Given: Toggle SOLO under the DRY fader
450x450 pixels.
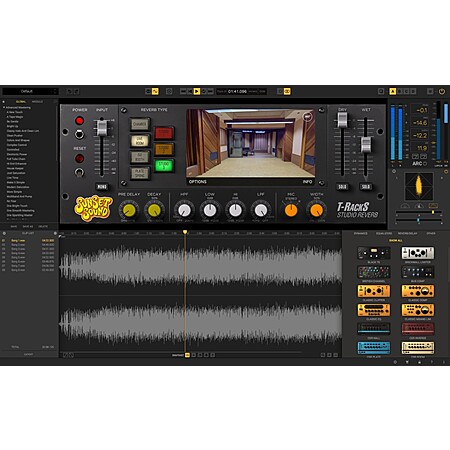Looking at the screenshot, I should [x=342, y=187].
